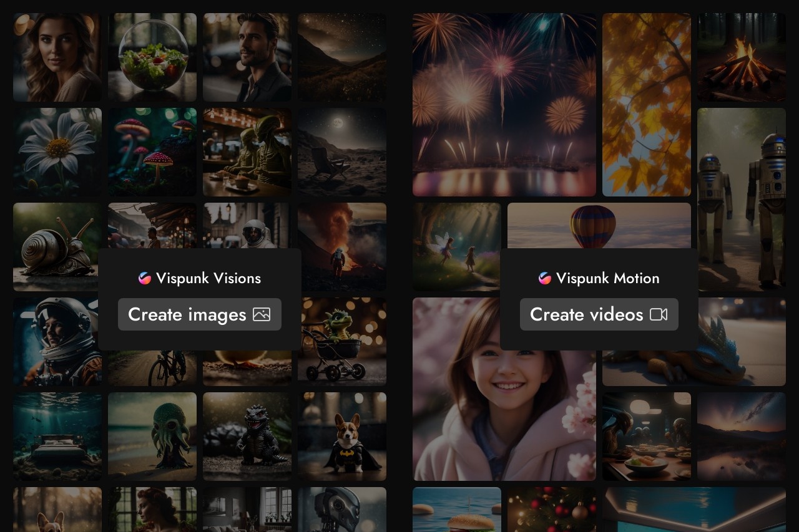Viewport: 799px width, 532px height.
Task: Click the Vispunk Visions title text
Action: [208, 278]
